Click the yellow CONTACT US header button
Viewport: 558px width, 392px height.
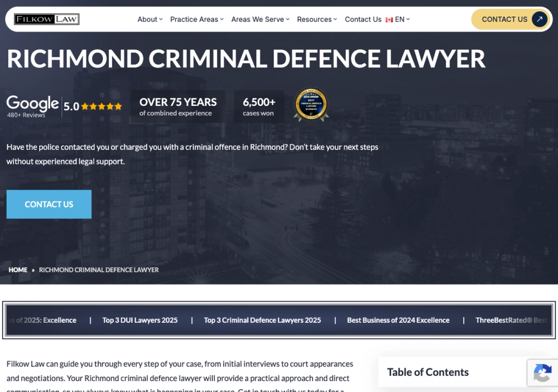tap(511, 19)
